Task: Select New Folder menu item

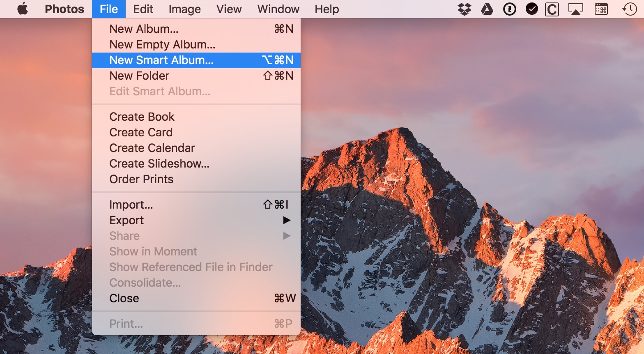Action: [196, 76]
